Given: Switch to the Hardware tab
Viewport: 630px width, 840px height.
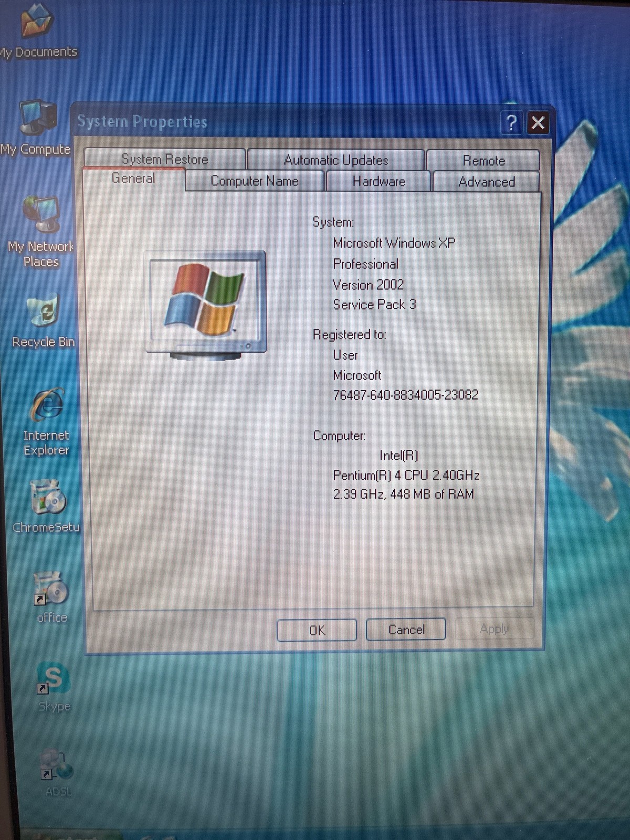Looking at the screenshot, I should [379, 182].
